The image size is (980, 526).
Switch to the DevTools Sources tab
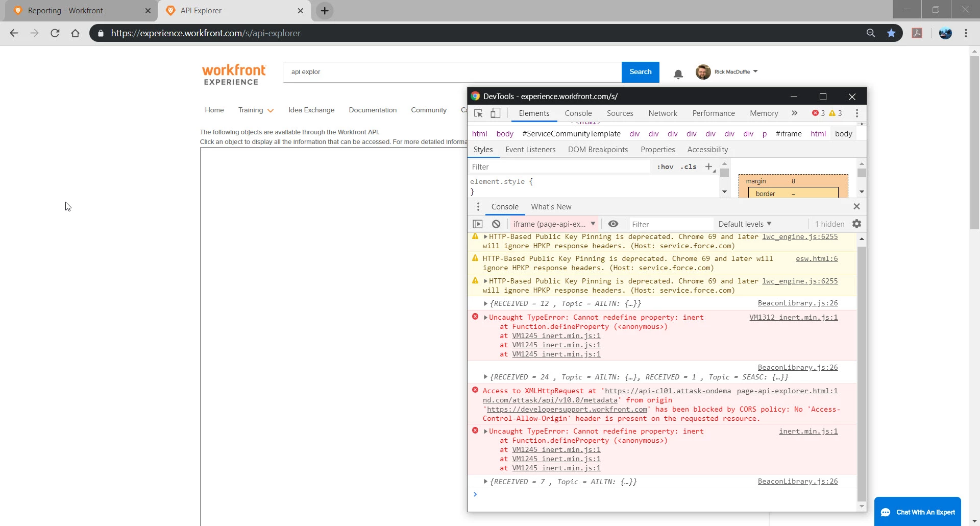pos(620,113)
